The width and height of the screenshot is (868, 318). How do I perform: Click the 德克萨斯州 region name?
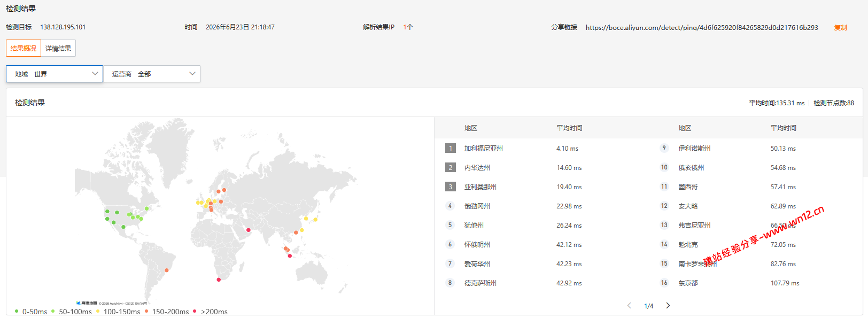(480, 283)
